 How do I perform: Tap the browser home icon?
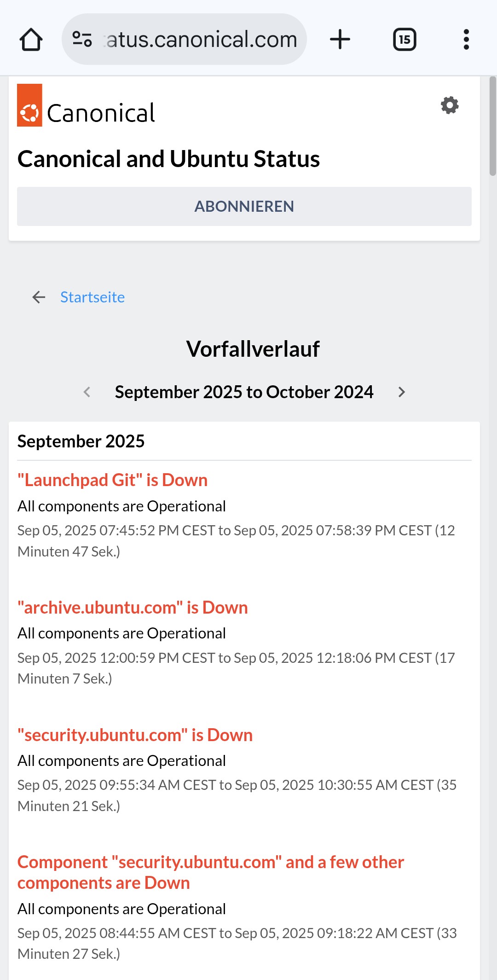point(31,40)
